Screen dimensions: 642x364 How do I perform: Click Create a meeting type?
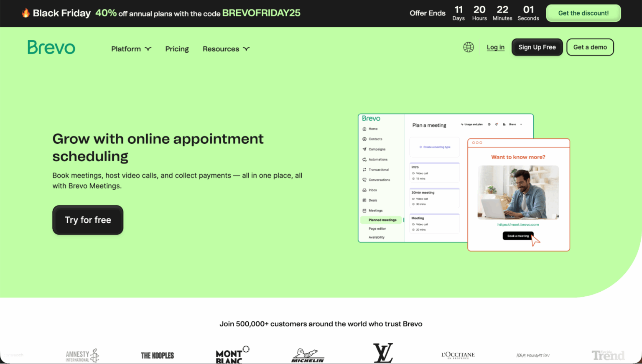click(434, 147)
